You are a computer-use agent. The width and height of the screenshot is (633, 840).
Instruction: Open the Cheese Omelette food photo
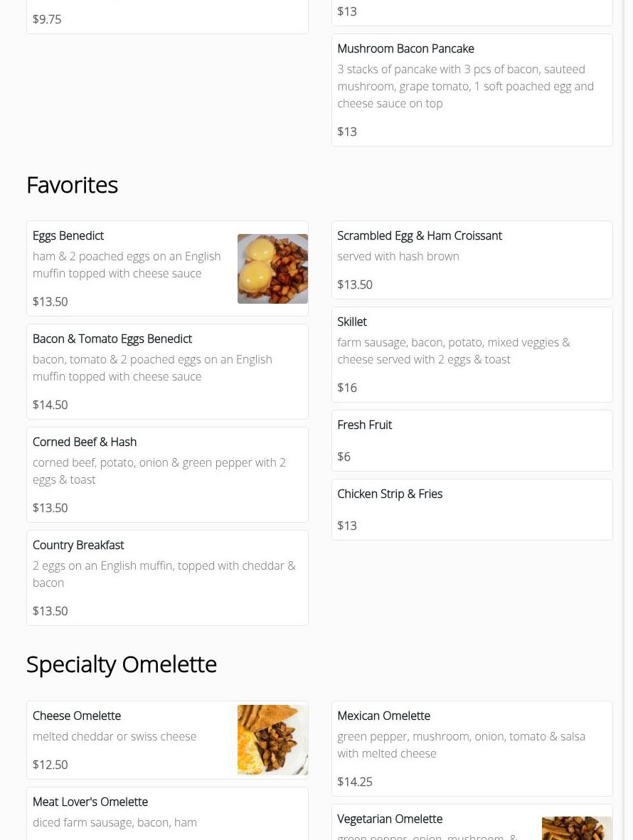click(272, 740)
